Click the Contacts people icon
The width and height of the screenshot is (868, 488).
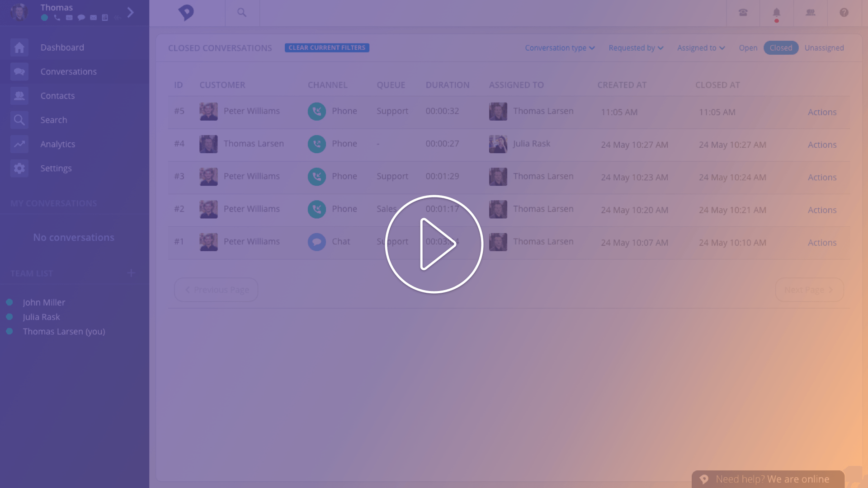[19, 96]
